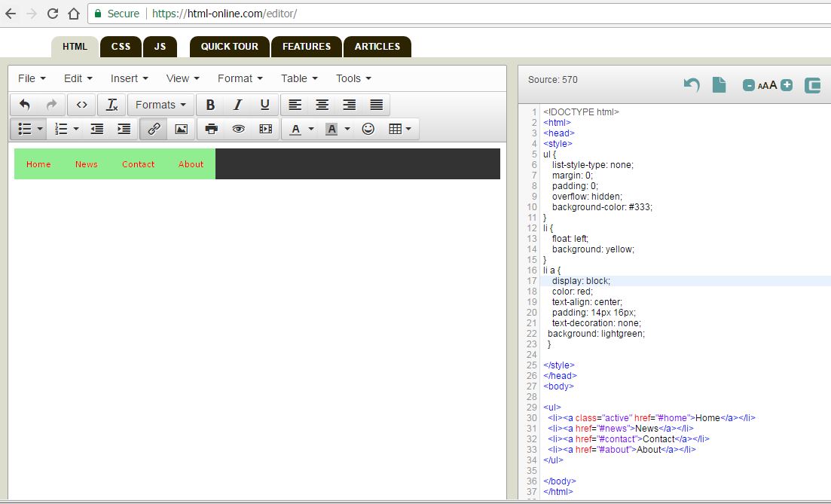Click the insert image icon
The image size is (831, 504).
(x=181, y=129)
